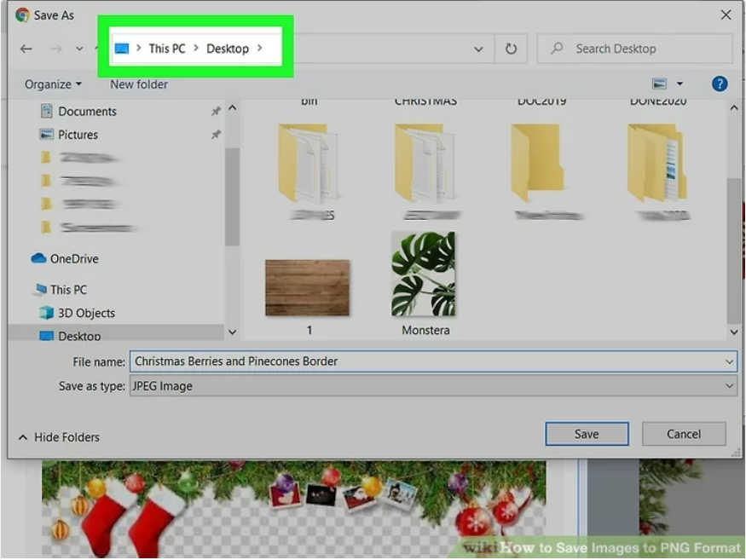
Task: Click the Refresh button in address bar
Action: (511, 49)
